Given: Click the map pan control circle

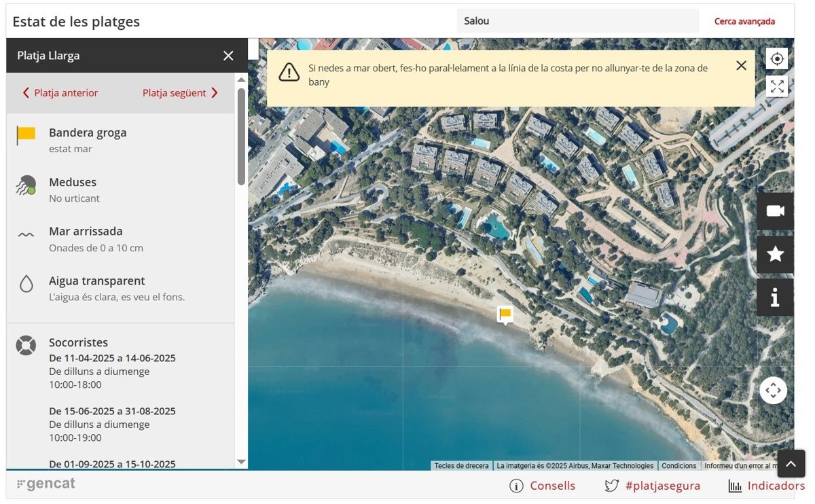Looking at the screenshot, I should click(773, 391).
